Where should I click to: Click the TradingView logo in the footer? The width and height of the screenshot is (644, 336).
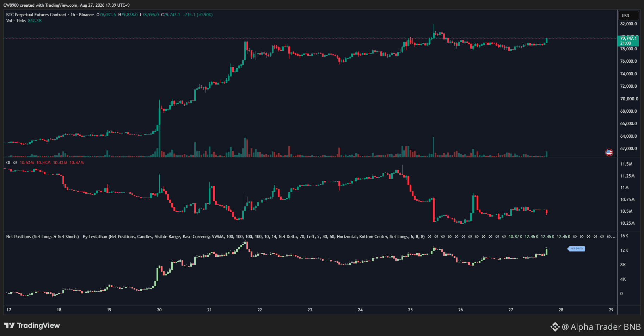[x=32, y=325]
